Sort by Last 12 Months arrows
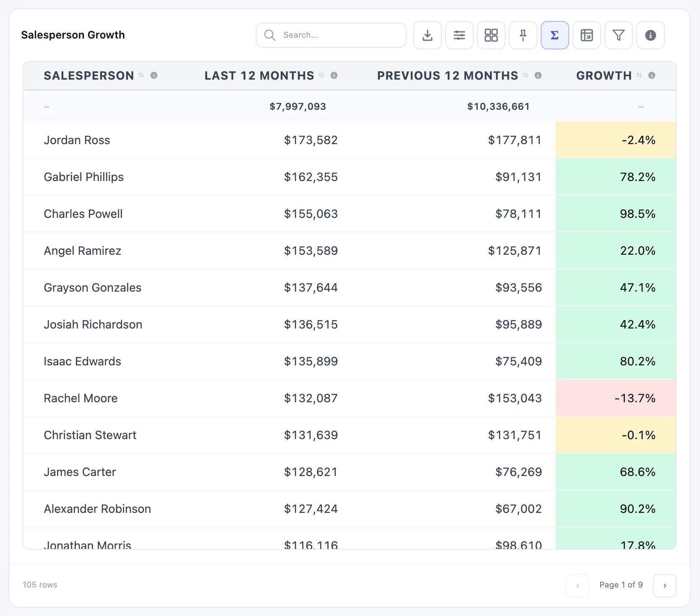 click(x=321, y=75)
